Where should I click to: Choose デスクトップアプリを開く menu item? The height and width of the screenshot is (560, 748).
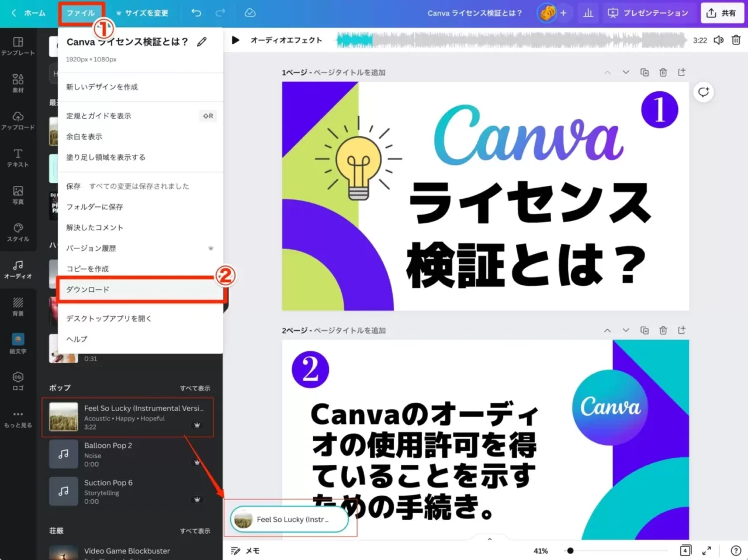[x=140, y=319]
